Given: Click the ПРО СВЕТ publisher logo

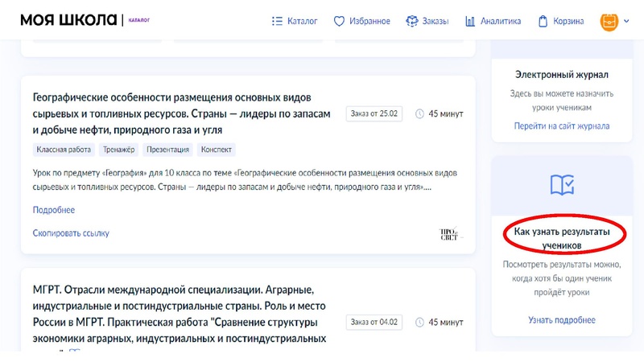Looking at the screenshot, I should (x=450, y=234).
